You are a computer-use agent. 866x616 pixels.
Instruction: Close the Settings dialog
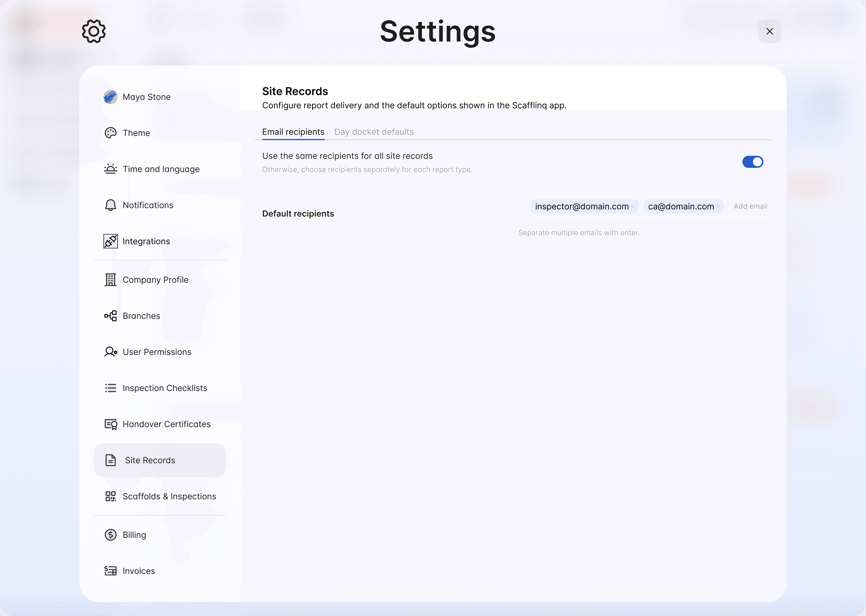pyautogui.click(x=769, y=31)
